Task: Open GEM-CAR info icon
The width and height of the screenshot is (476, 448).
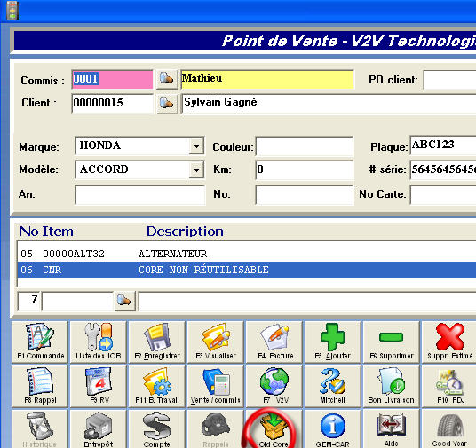Action: click(333, 428)
